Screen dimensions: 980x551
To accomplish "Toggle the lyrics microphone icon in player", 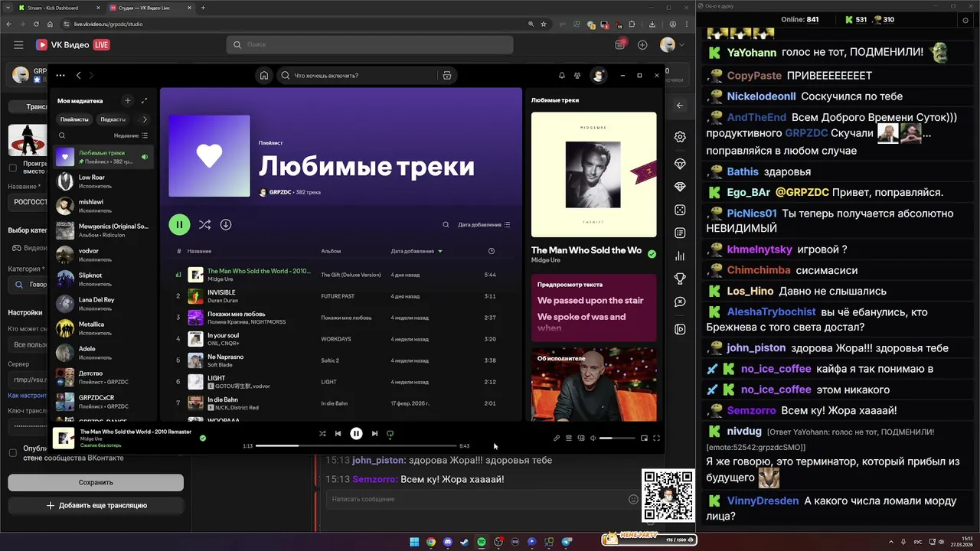I will click(x=557, y=439).
